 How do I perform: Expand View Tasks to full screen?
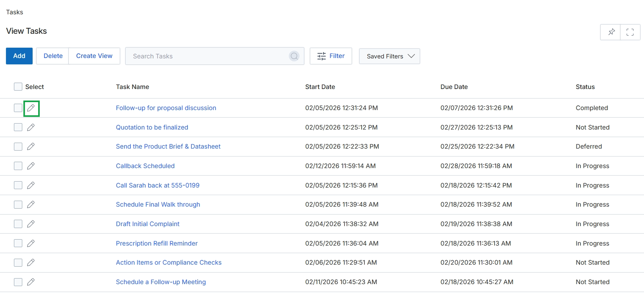(630, 32)
